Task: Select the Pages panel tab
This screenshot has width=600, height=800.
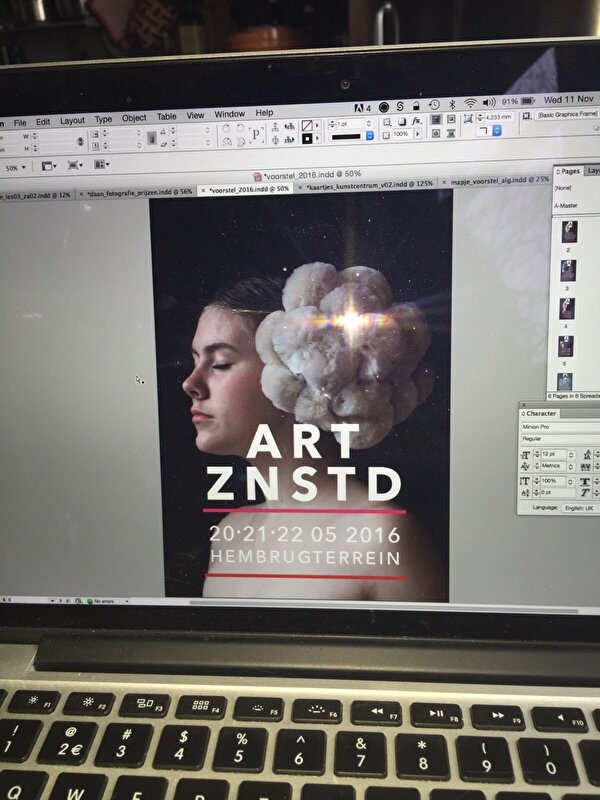Action: click(x=569, y=171)
